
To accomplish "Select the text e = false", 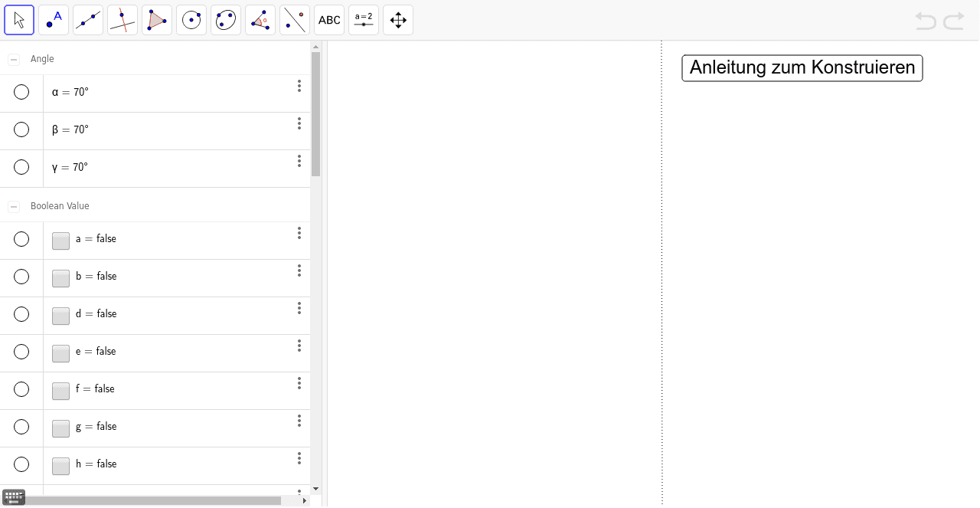I will [96, 352].
